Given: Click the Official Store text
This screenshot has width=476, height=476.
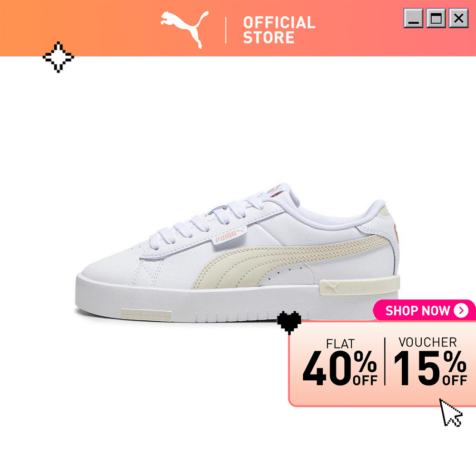Looking at the screenshot, I should tap(279, 30).
